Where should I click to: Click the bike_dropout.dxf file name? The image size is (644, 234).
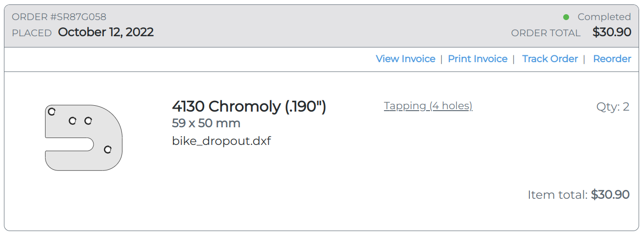pos(221,141)
